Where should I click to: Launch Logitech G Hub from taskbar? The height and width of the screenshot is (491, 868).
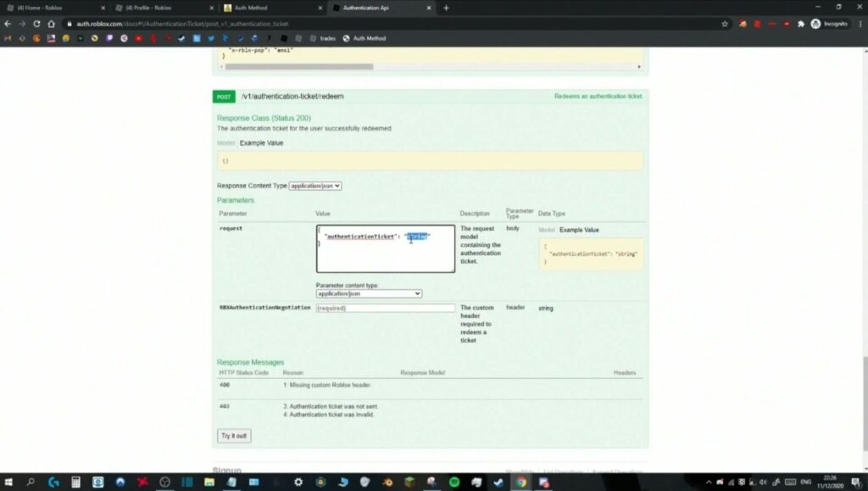point(53,483)
